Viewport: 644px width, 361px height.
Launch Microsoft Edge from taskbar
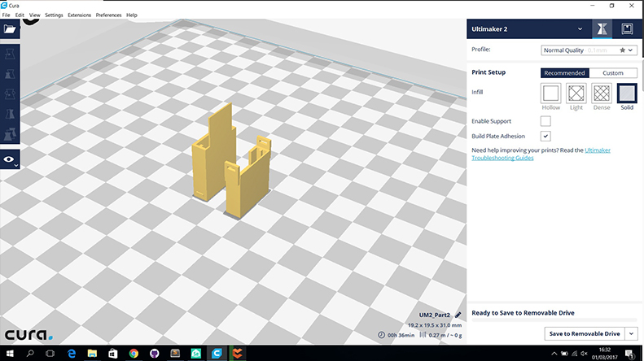(72, 353)
